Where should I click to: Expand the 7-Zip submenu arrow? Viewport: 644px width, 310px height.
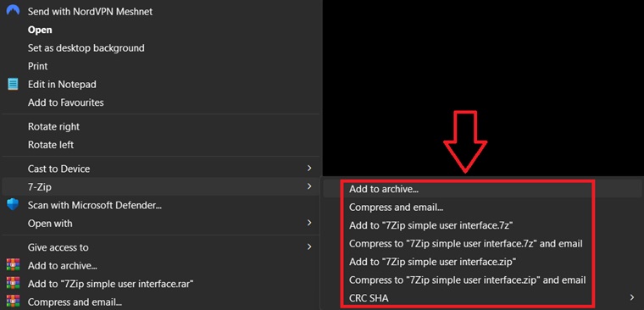click(309, 186)
